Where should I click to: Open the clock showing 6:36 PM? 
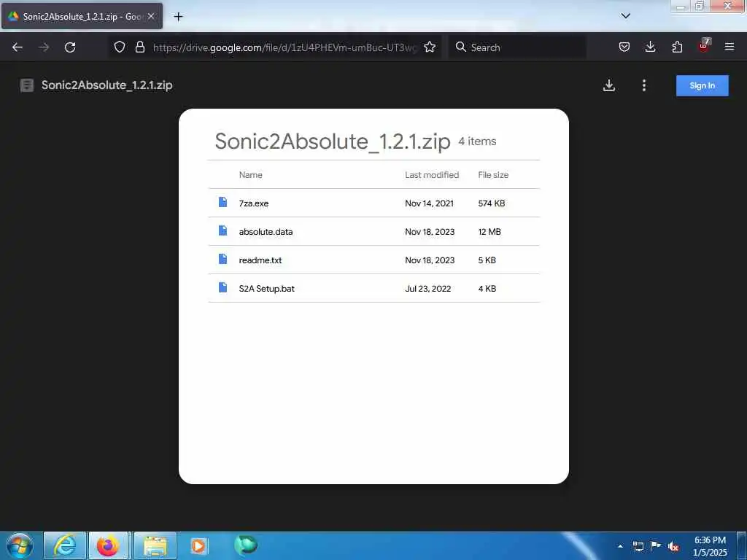pos(710,546)
